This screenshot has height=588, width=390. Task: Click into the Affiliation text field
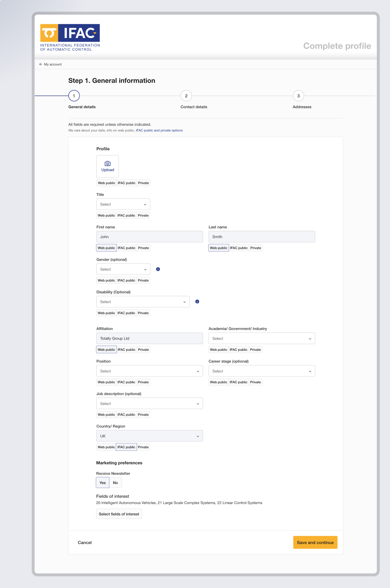point(149,339)
